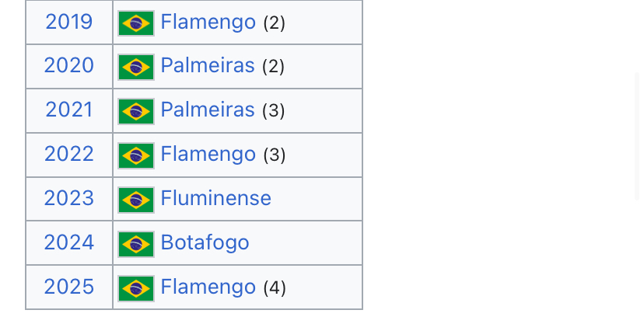Image resolution: width=644 pixels, height=317 pixels.
Task: Open the 2023 year link
Action: (69, 198)
